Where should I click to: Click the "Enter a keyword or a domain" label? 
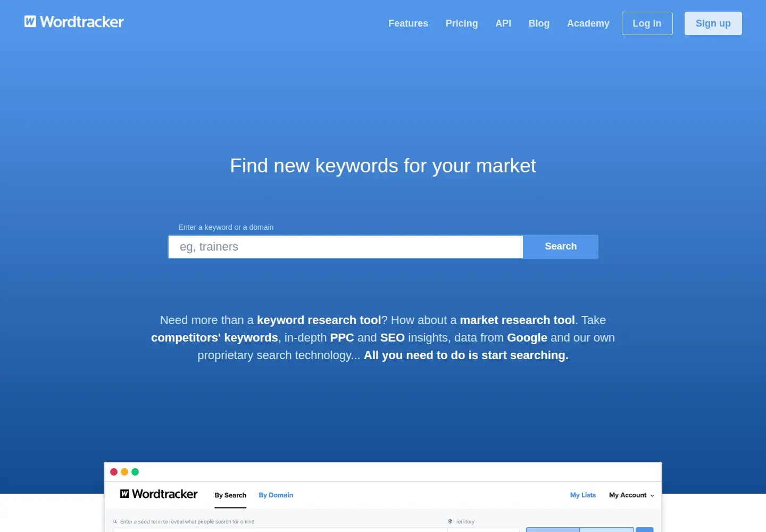226,227
